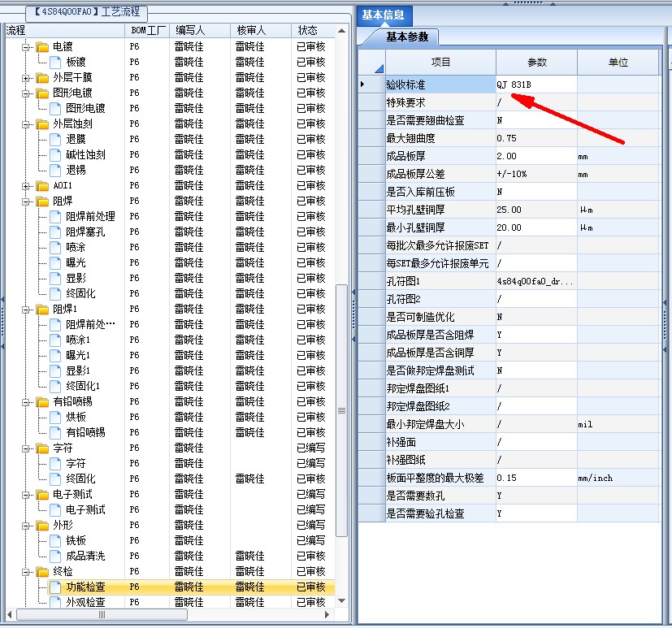The width and height of the screenshot is (672, 628).
Task: Click the select-all corner cell of parameter grid
Action: (371, 63)
